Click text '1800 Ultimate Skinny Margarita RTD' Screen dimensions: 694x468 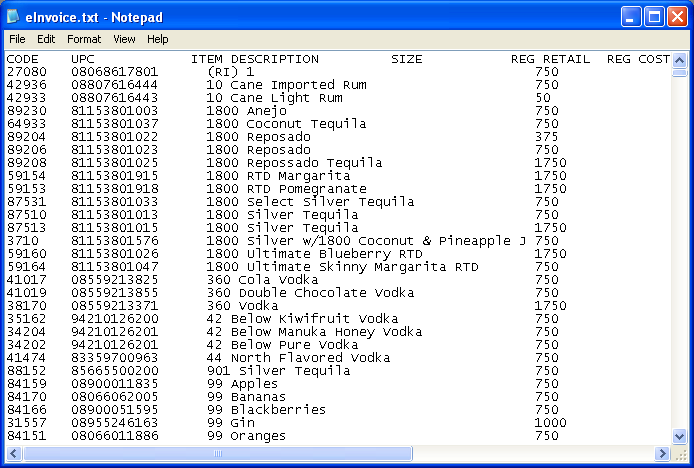point(343,267)
